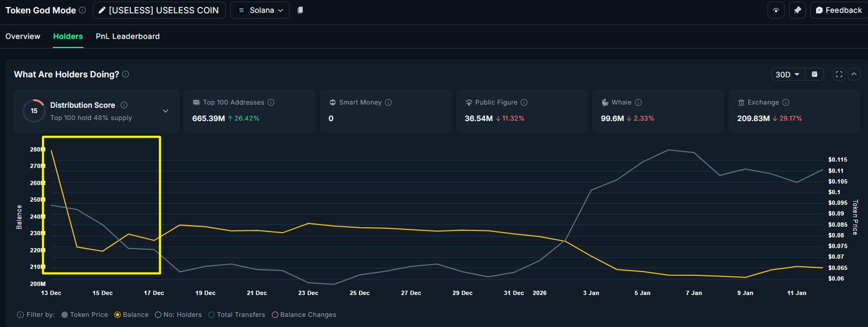Click info icon next to Smart Money

click(388, 102)
